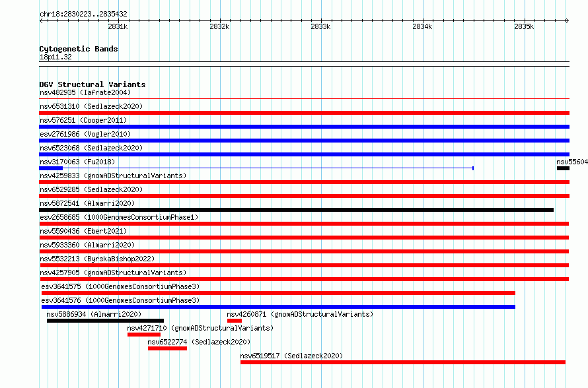588x388 pixels.
Task: Select the 18p11.32 band label
Action: tap(55, 57)
